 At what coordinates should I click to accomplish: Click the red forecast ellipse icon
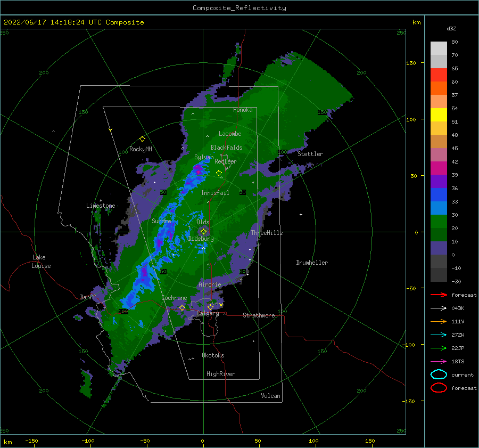coord(439,388)
